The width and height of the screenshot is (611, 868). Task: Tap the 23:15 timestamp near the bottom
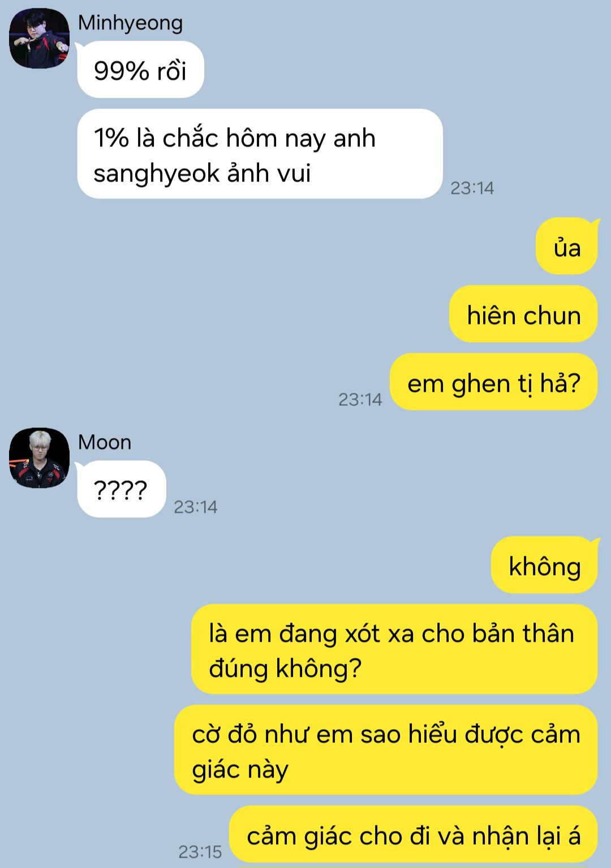coord(200,852)
